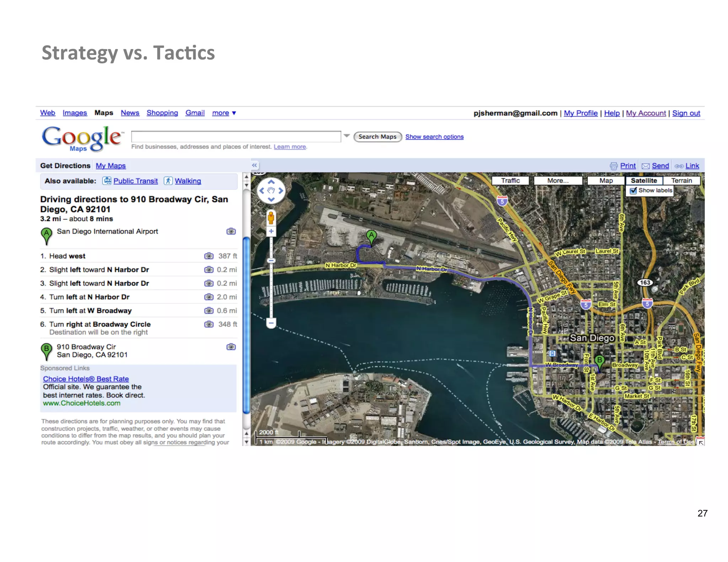The height and width of the screenshot is (562, 728).
Task: Go to Images in the top navigation
Action: point(75,113)
